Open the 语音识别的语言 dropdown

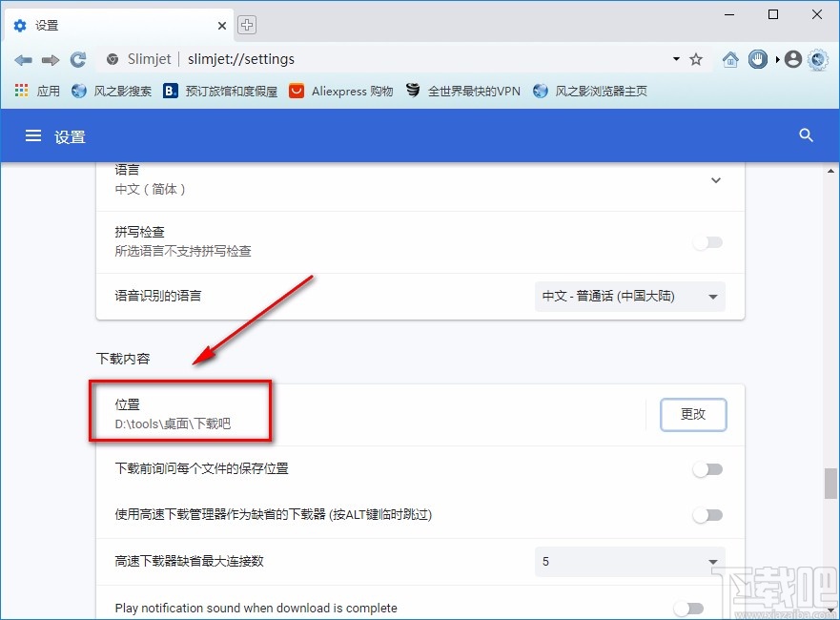[630, 297]
